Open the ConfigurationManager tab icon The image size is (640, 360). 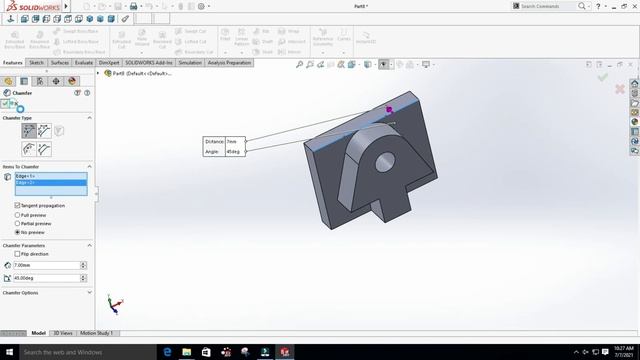point(40,81)
